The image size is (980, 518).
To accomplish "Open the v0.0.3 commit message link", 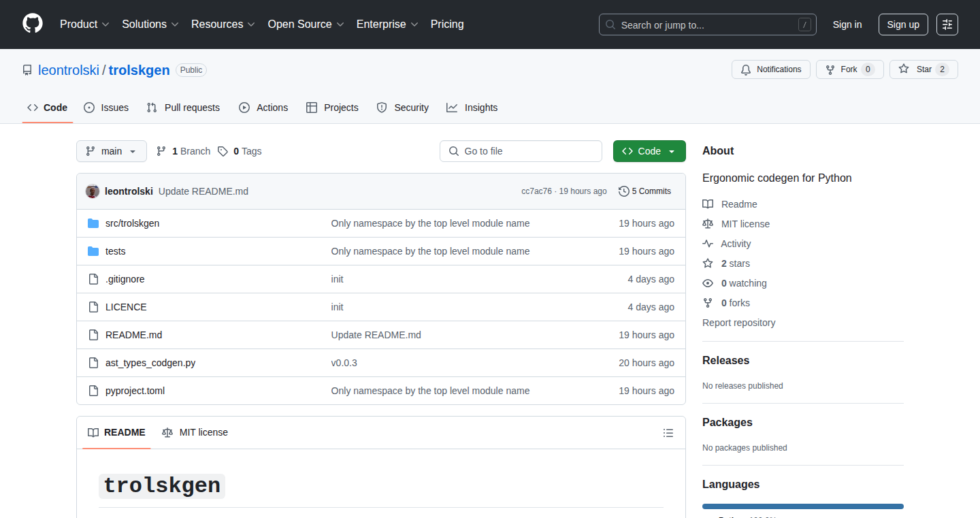I will tap(344, 363).
